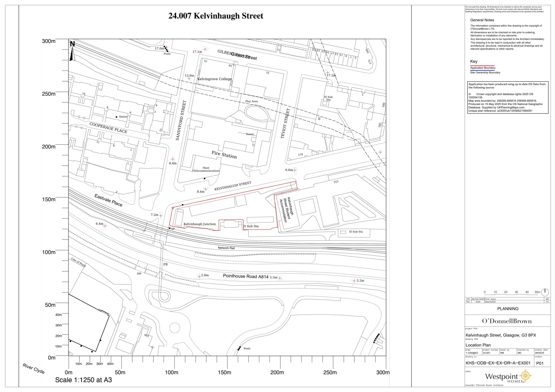The image size is (555, 392).
Task: Click the O'DonnellBrown architect logo
Action: coord(507,321)
